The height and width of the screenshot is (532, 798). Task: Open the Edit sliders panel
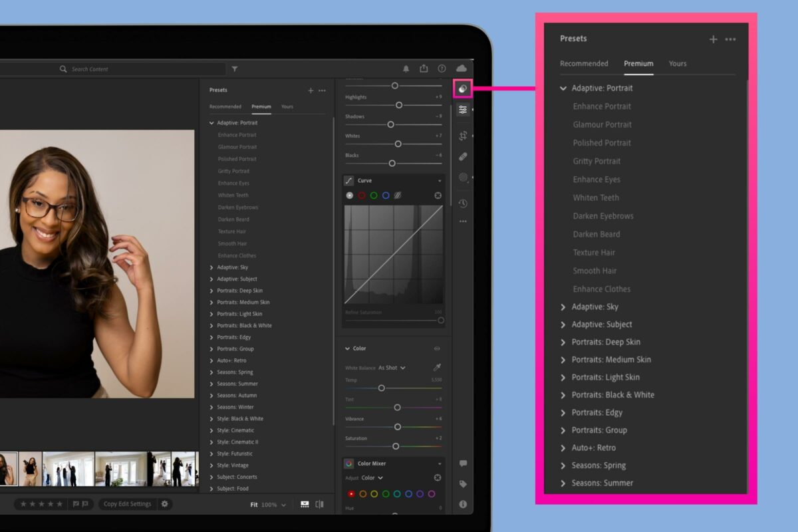coord(463,109)
